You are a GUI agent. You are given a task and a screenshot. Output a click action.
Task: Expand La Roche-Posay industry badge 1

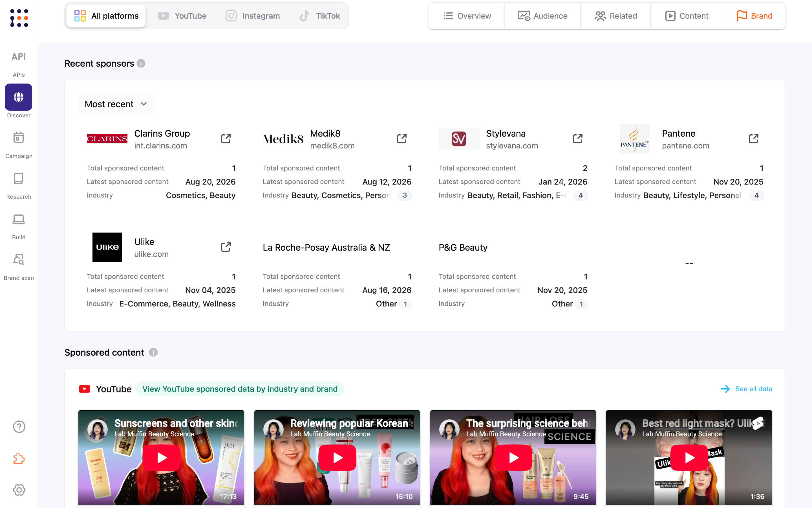click(x=405, y=304)
